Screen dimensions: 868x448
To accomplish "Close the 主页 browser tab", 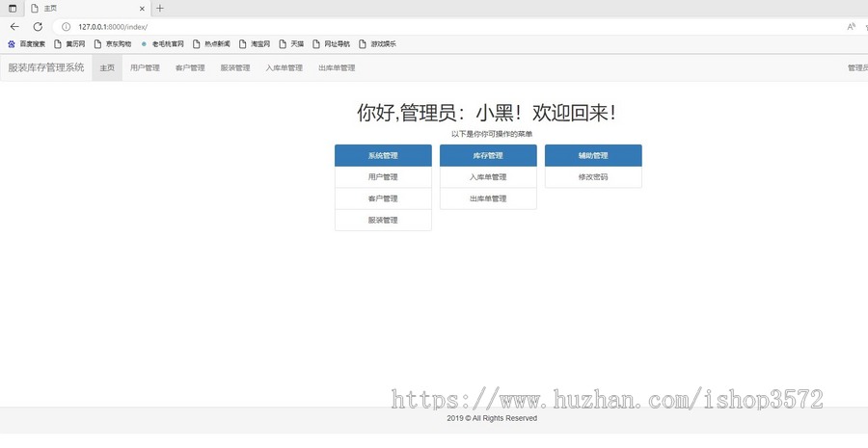I will (x=142, y=9).
